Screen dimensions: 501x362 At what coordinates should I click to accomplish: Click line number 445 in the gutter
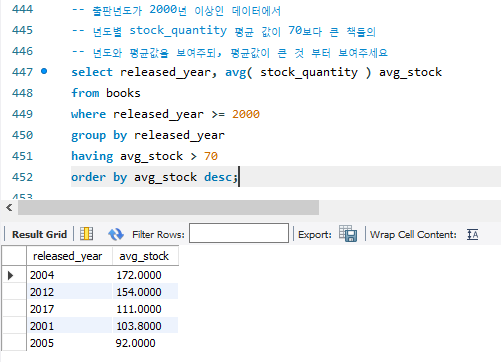[x=22, y=30]
